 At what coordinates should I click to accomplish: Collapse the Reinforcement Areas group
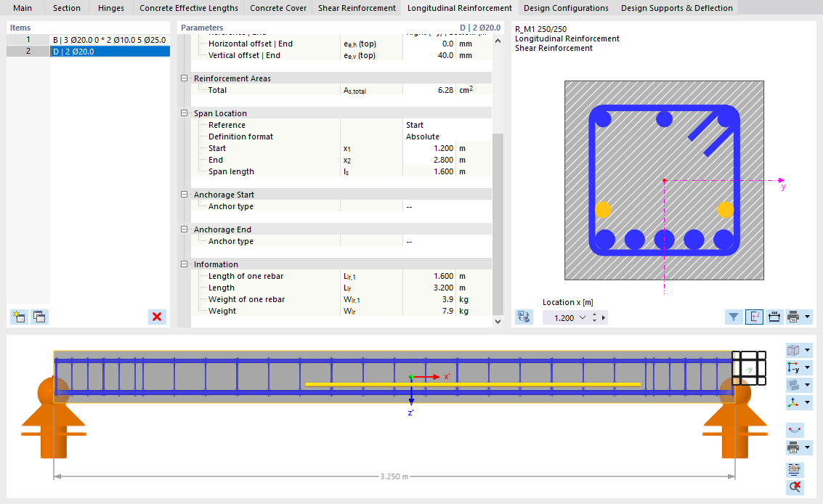[185, 78]
